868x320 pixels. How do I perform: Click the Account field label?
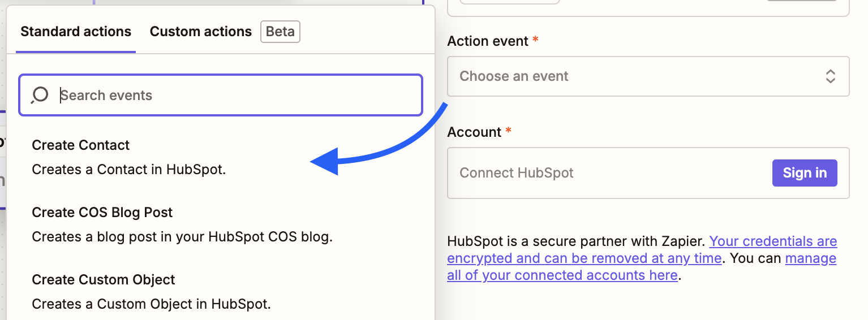[474, 132]
